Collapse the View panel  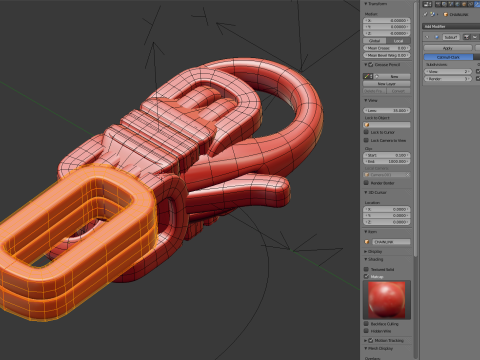[366, 100]
